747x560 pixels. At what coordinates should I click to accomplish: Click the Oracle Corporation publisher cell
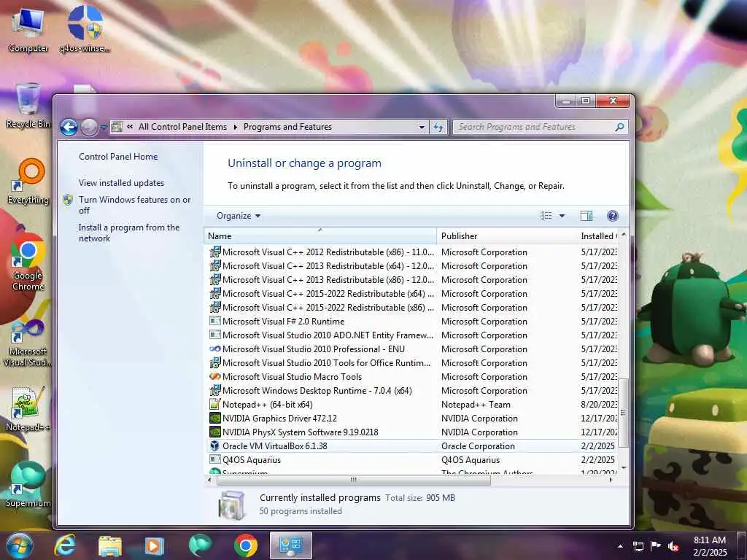coord(478,446)
